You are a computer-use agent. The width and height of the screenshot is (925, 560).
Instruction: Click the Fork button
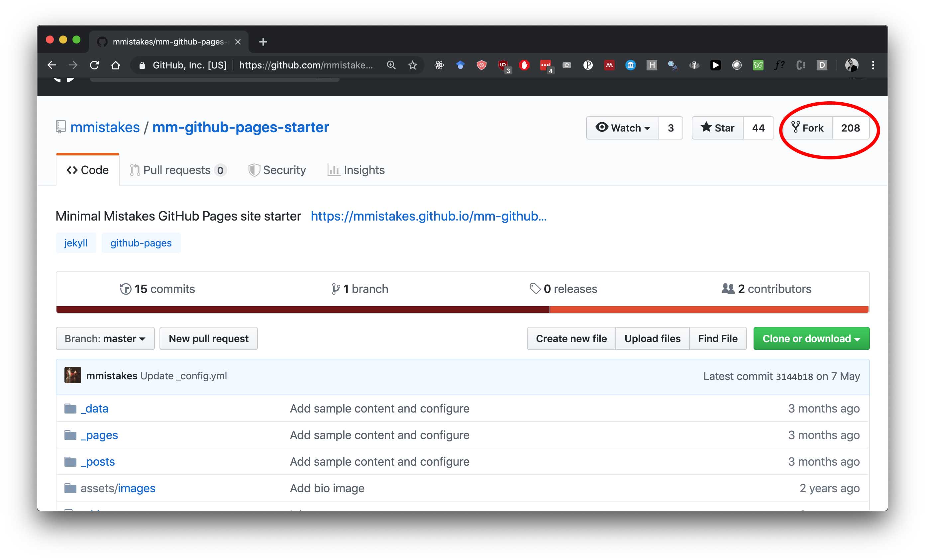(807, 128)
